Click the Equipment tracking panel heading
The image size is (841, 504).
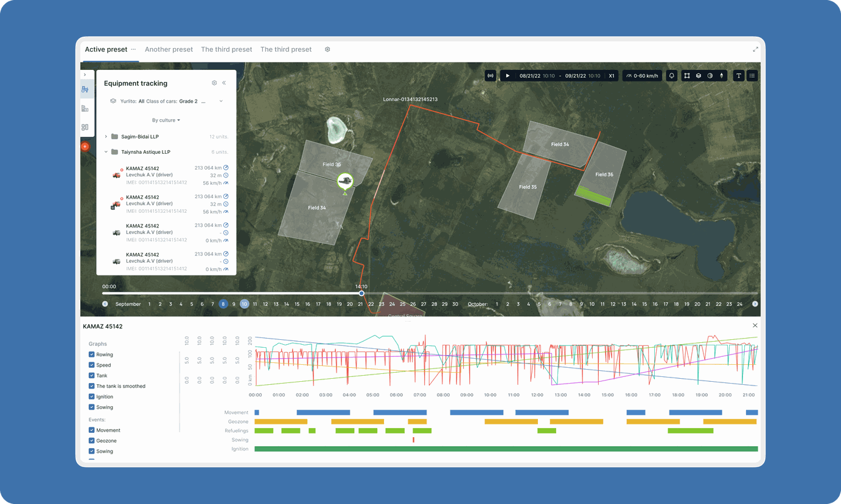(x=136, y=83)
